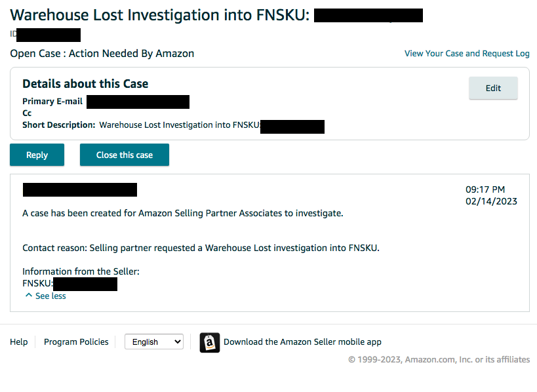Viewport: 537px width, 392px height.
Task: Click Download the Amazon Seller mobile app
Action: point(302,342)
